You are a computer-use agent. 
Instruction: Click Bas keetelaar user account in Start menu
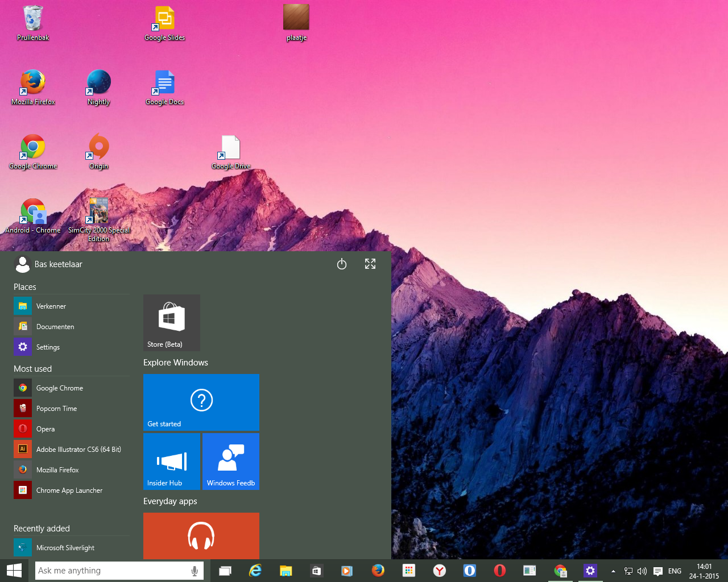point(48,264)
